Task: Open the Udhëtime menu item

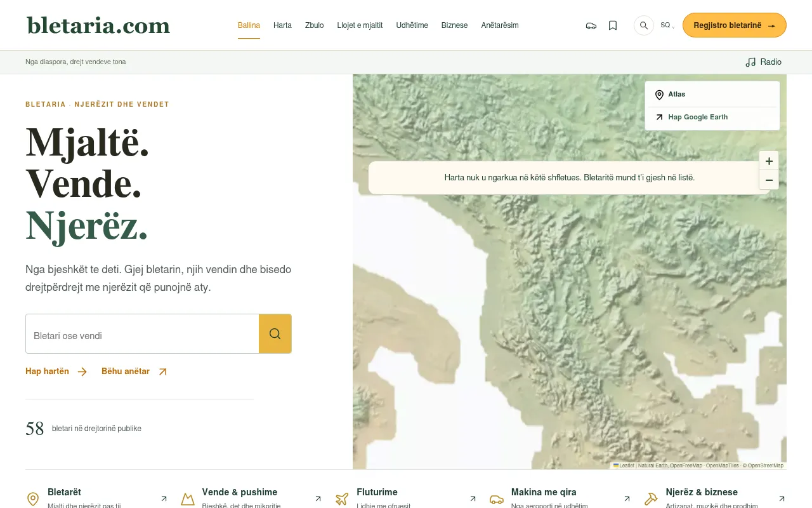Action: 412,25
